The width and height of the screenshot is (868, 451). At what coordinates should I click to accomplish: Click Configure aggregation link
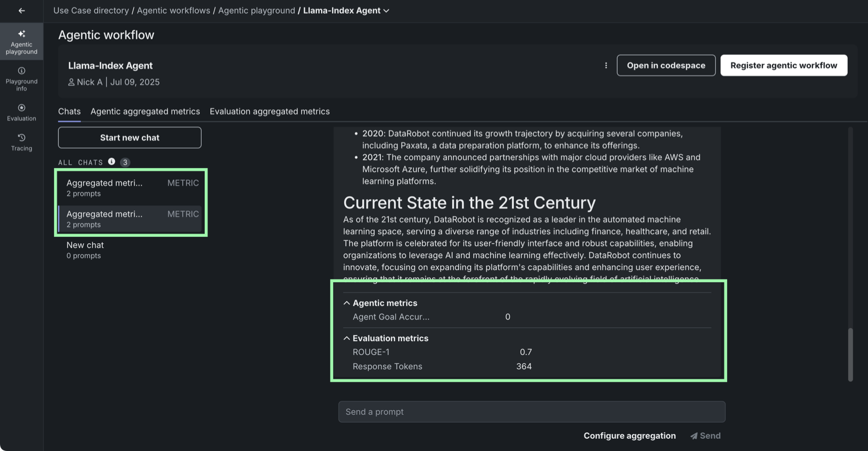[630, 436]
